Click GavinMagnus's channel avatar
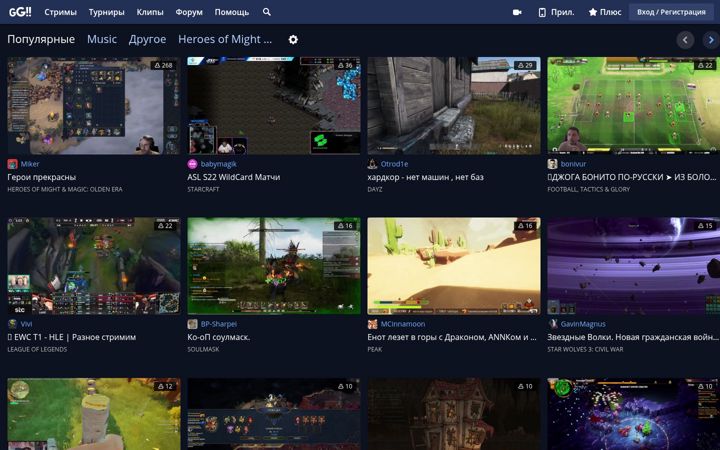 pyautogui.click(x=552, y=324)
